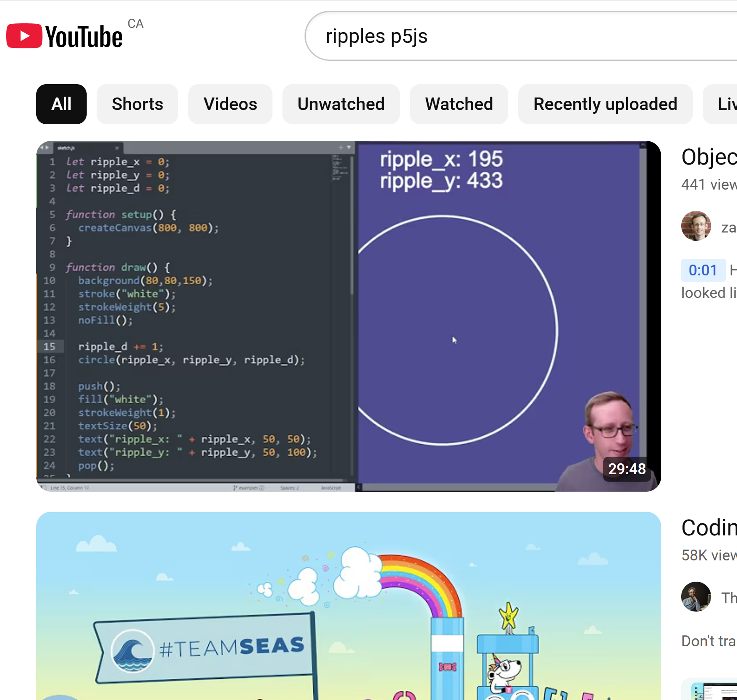Image resolution: width=737 pixels, height=700 pixels.
Task: Click the second video's channel avatar
Action: click(x=696, y=597)
